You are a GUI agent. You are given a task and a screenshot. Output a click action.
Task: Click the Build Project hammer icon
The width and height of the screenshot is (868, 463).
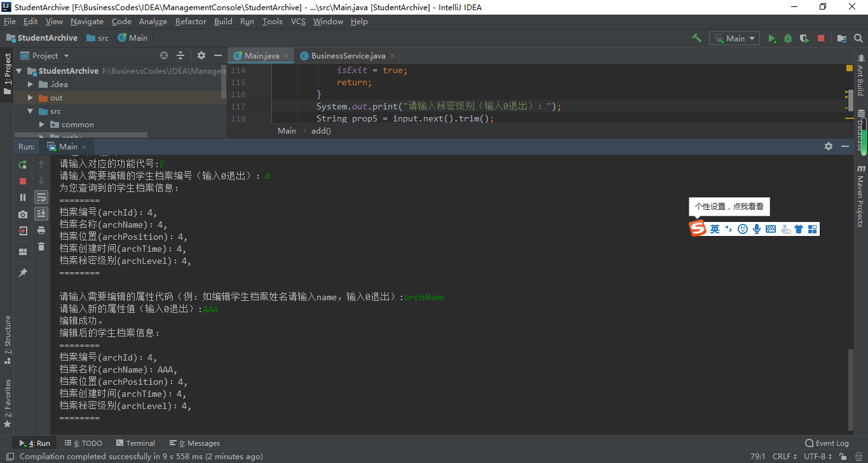click(x=697, y=38)
